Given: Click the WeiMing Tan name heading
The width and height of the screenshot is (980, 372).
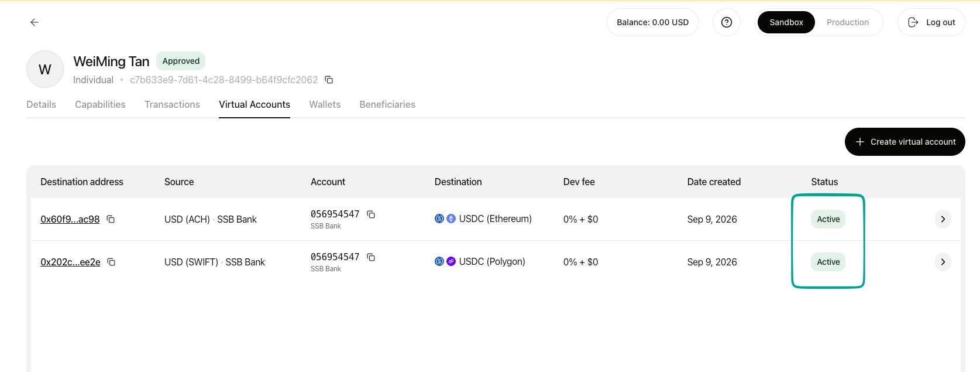Looking at the screenshot, I should click(x=111, y=62).
